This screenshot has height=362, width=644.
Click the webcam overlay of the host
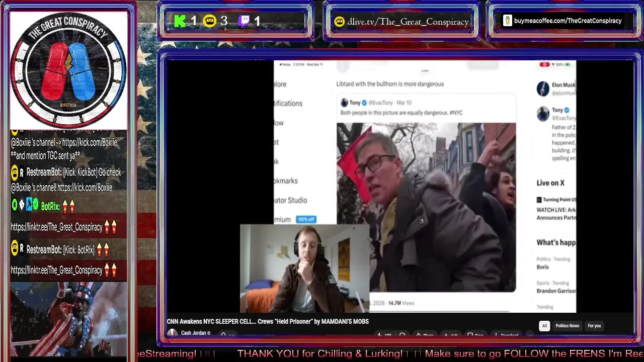coord(305,268)
